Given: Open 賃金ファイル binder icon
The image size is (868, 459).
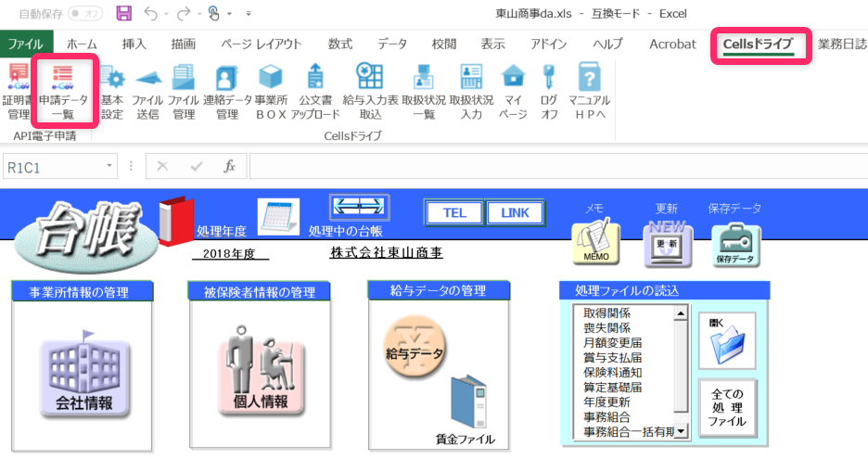Looking at the screenshot, I should click(x=468, y=402).
